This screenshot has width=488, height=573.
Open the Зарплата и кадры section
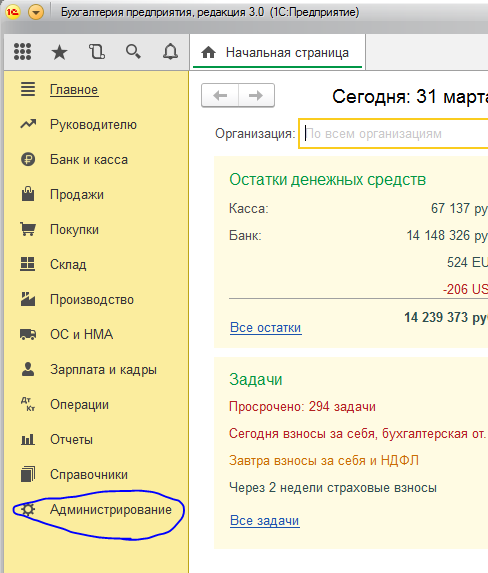coord(103,369)
